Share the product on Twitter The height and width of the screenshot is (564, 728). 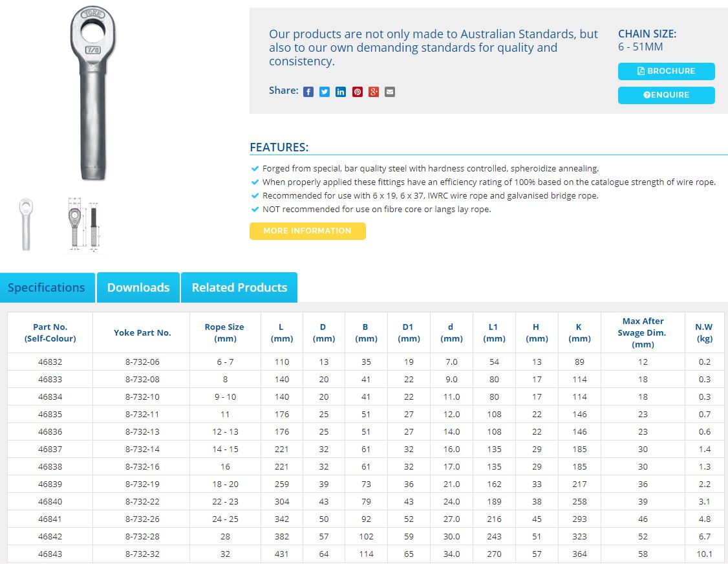[x=325, y=92]
